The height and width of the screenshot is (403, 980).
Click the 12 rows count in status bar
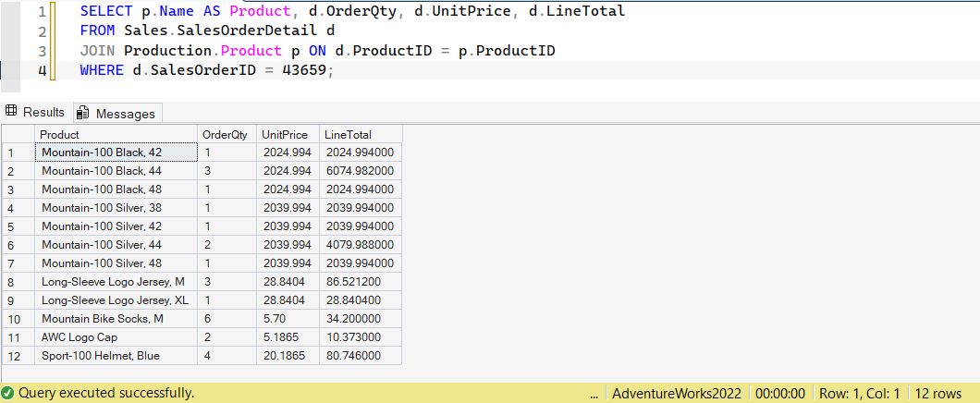(x=938, y=393)
